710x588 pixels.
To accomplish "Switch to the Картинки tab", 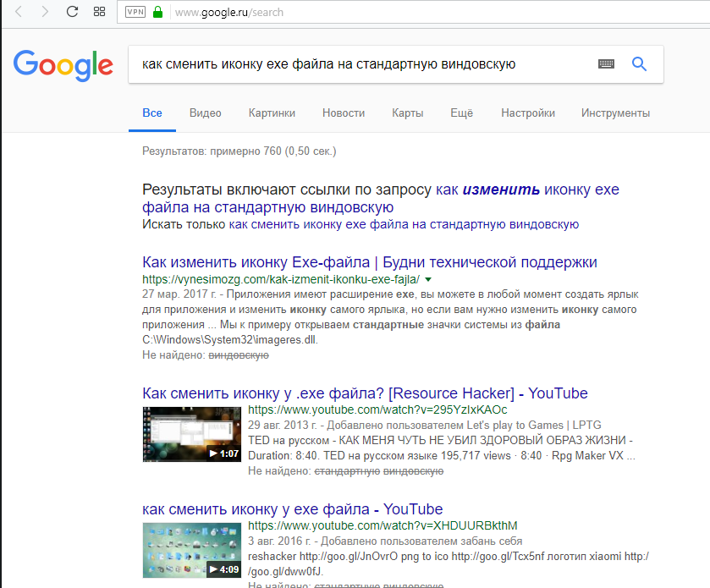I will point(272,113).
